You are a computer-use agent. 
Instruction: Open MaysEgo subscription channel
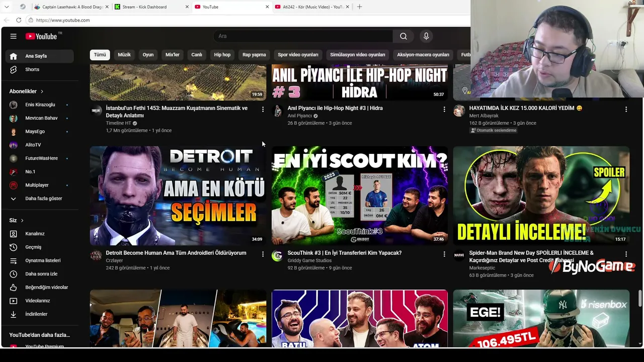40,131
